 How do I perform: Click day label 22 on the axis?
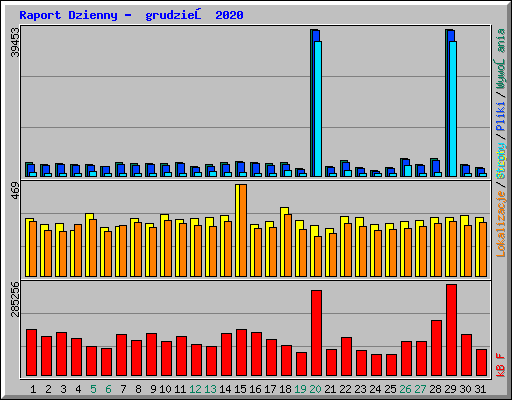pos(345,389)
